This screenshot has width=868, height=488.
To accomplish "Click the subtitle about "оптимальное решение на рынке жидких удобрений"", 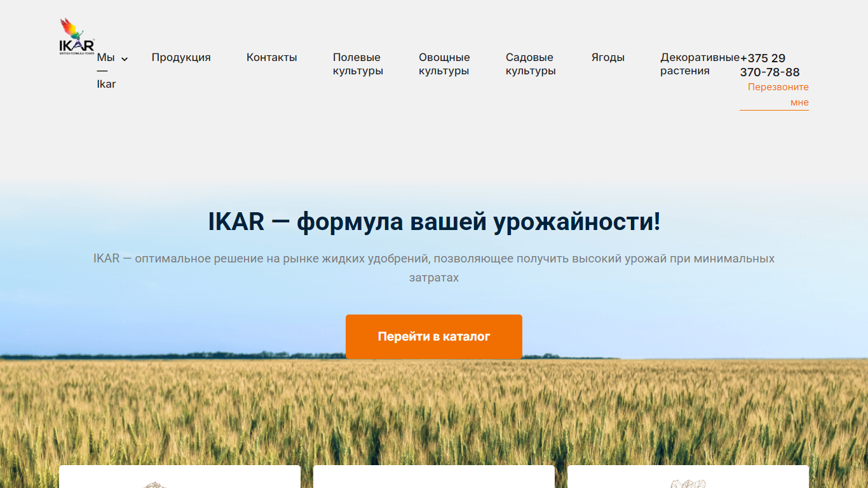I will click(x=434, y=268).
